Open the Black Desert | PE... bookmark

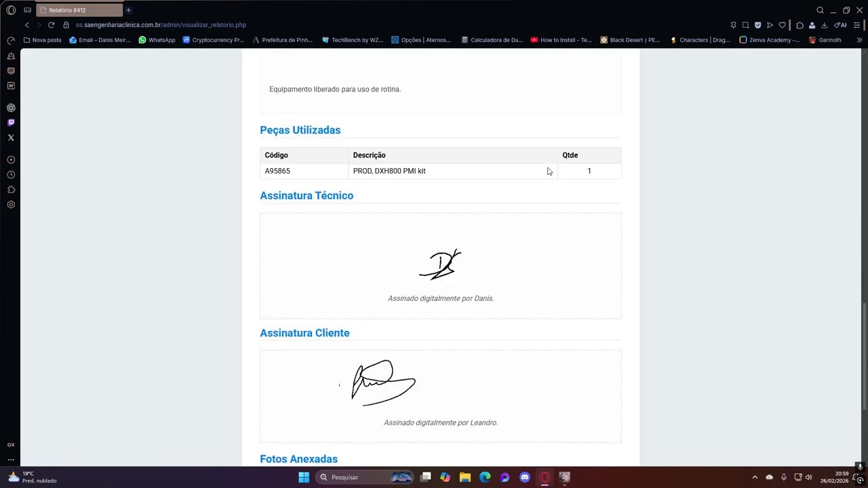[630, 40]
